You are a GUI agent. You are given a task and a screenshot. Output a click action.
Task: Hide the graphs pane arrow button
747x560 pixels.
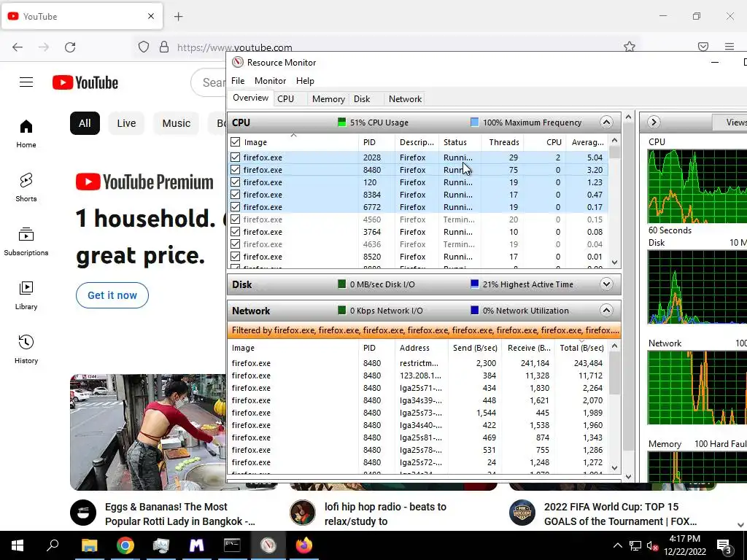coord(654,122)
